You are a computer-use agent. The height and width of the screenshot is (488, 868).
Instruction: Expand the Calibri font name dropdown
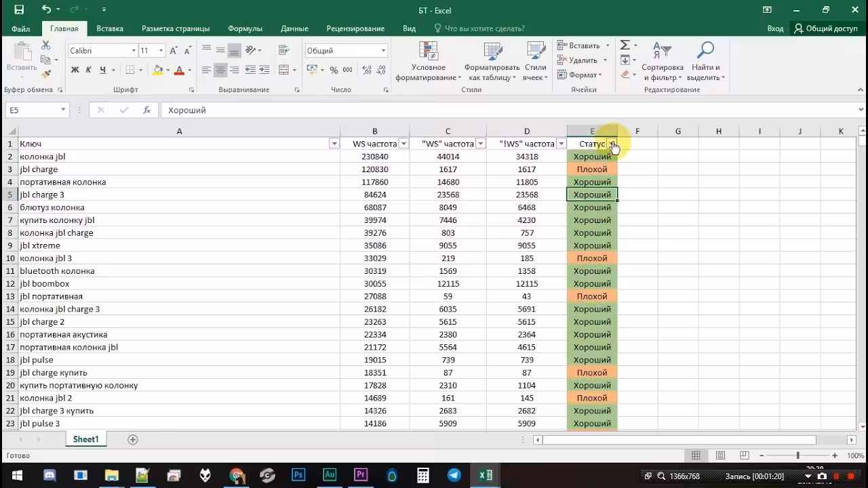134,51
